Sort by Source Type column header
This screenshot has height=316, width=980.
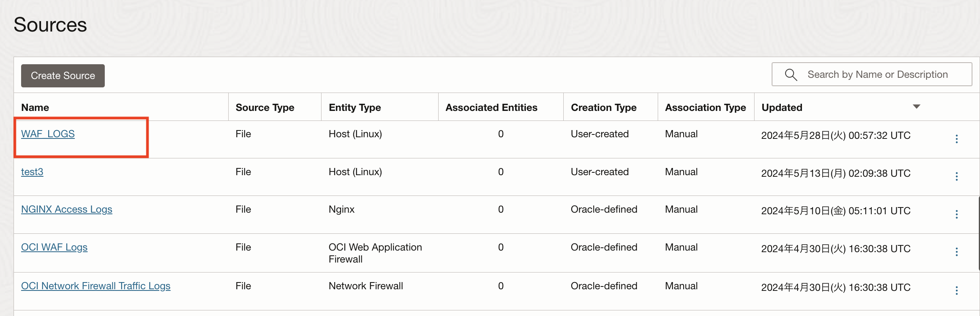(x=265, y=107)
